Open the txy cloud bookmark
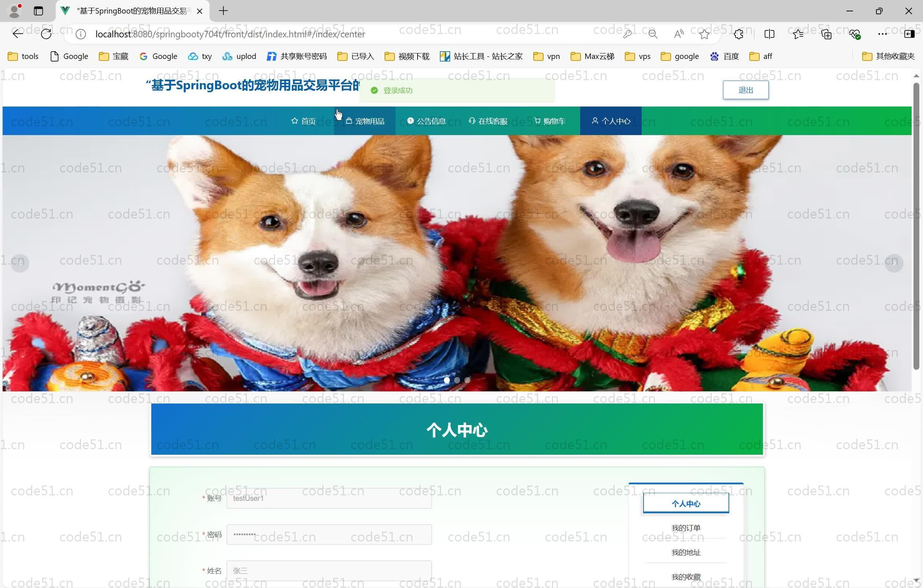Image resolution: width=923 pixels, height=588 pixels. point(200,56)
